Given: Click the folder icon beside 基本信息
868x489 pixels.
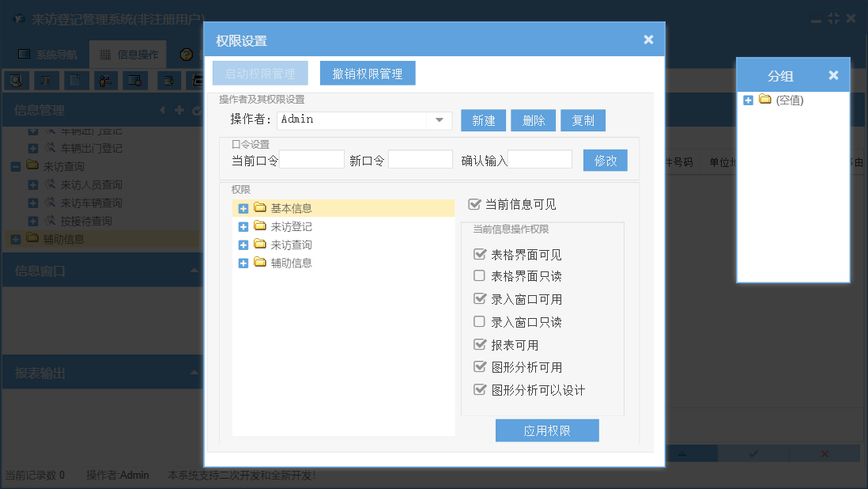Looking at the screenshot, I should click(260, 208).
